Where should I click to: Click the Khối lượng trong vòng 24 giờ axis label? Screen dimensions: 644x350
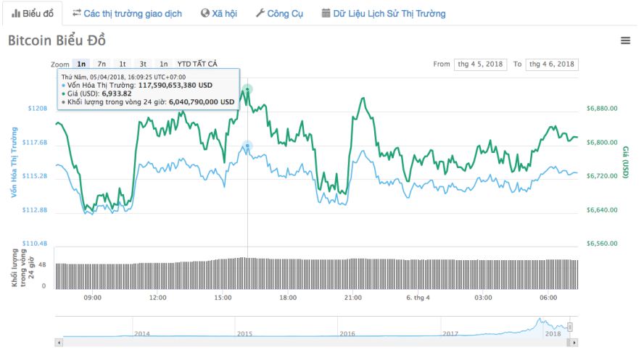(x=22, y=267)
